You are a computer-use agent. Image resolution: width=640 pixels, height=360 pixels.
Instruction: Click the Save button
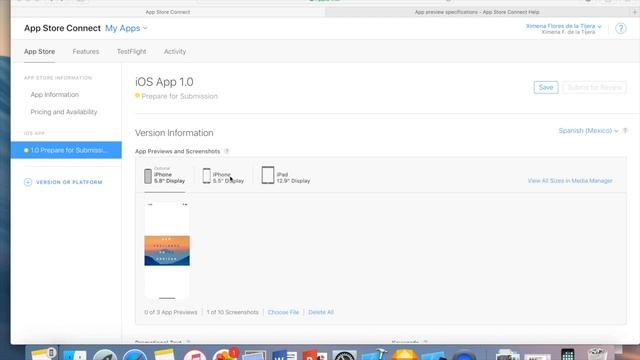coord(546,87)
